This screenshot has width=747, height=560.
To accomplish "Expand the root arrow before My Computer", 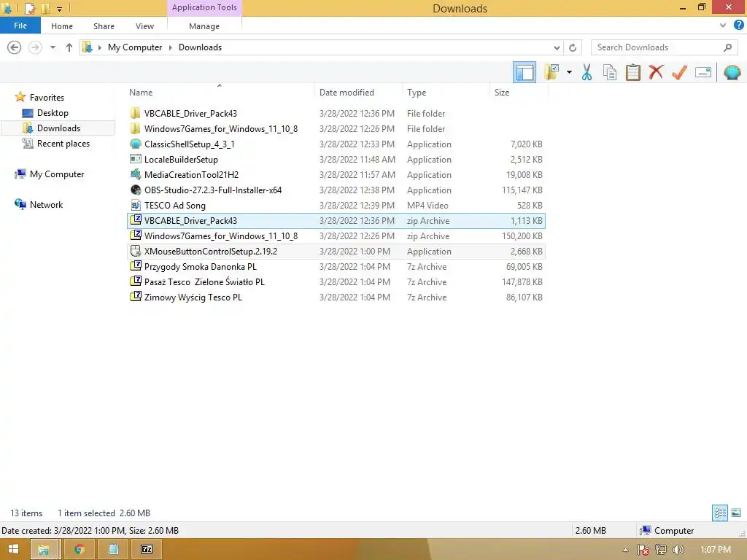I will click(x=99, y=47).
